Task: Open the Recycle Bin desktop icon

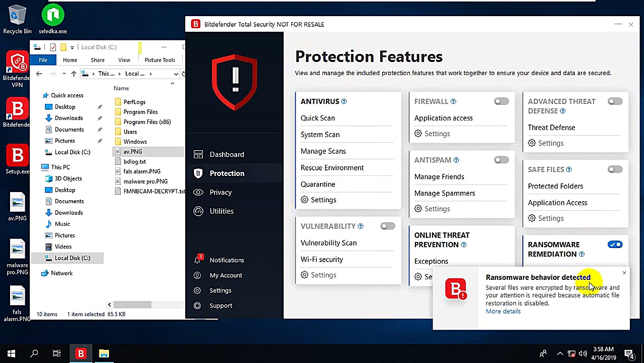Action: 17,20
